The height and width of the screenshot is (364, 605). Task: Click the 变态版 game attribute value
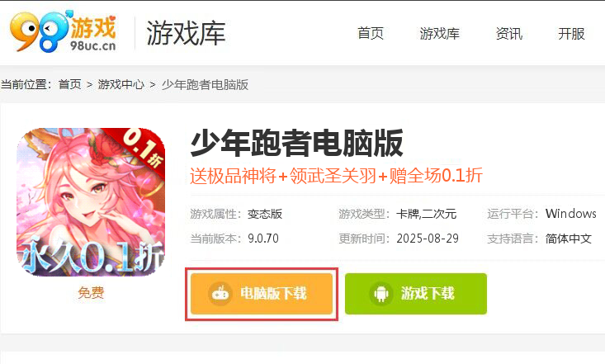[265, 214]
